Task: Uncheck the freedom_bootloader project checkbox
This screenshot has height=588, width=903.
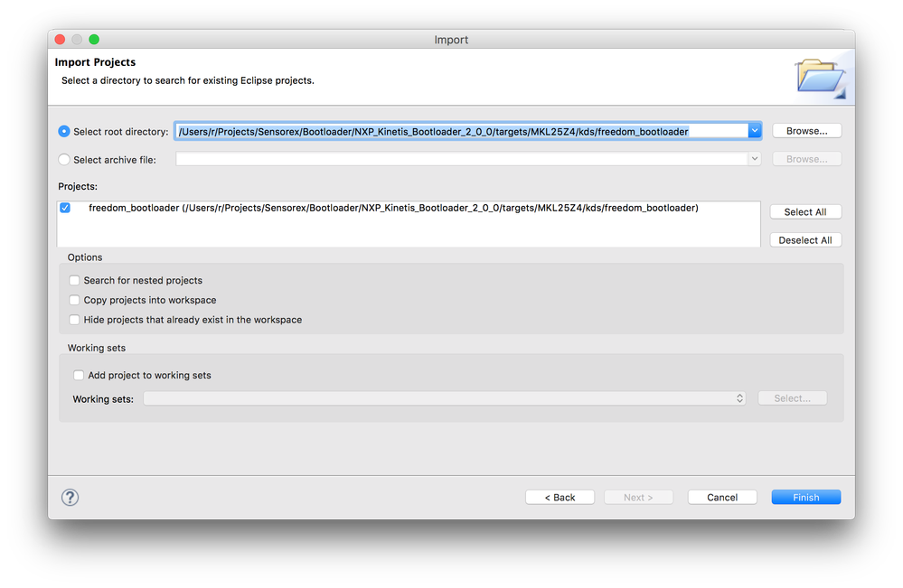Action: [65, 209]
